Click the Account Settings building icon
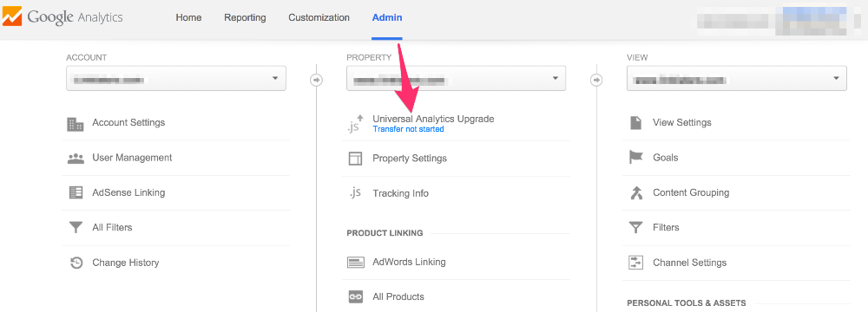 pos(76,124)
